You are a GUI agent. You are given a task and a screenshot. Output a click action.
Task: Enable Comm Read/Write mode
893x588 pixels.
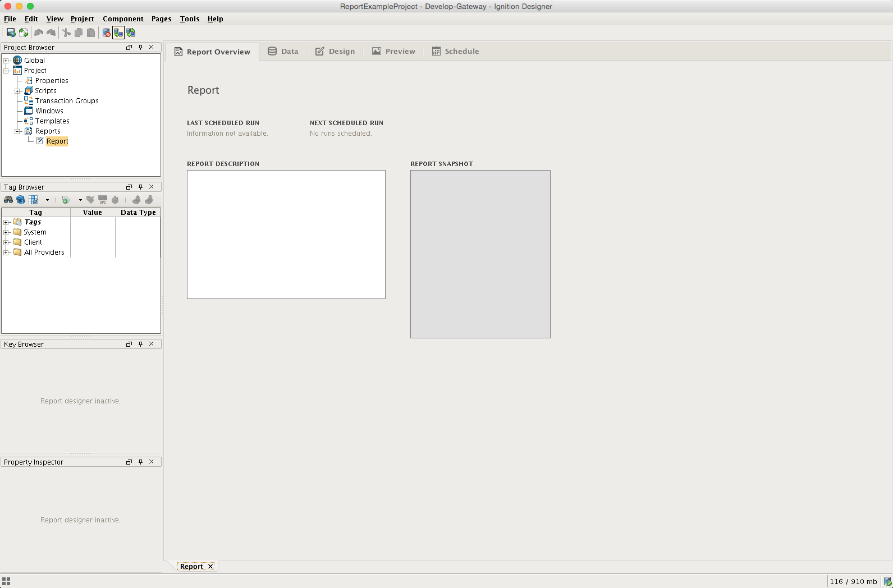(x=131, y=33)
